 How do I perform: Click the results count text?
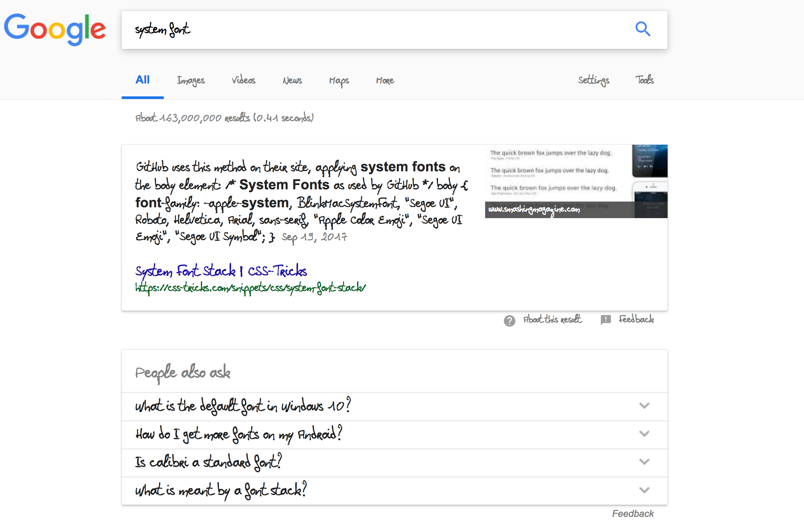click(225, 118)
